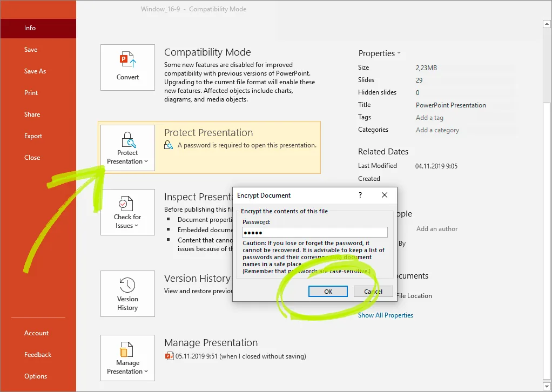Screen dimensions: 552x392
Task: Click Add a category field
Action: (x=437, y=130)
